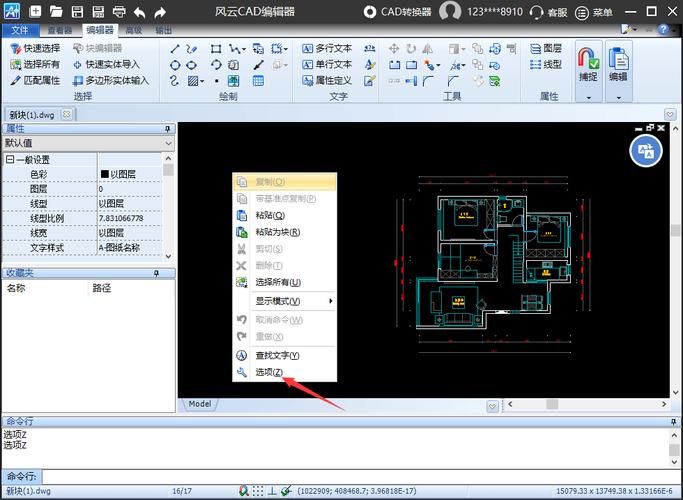
Task: Select the Circle drawing tool
Action: coord(175,65)
